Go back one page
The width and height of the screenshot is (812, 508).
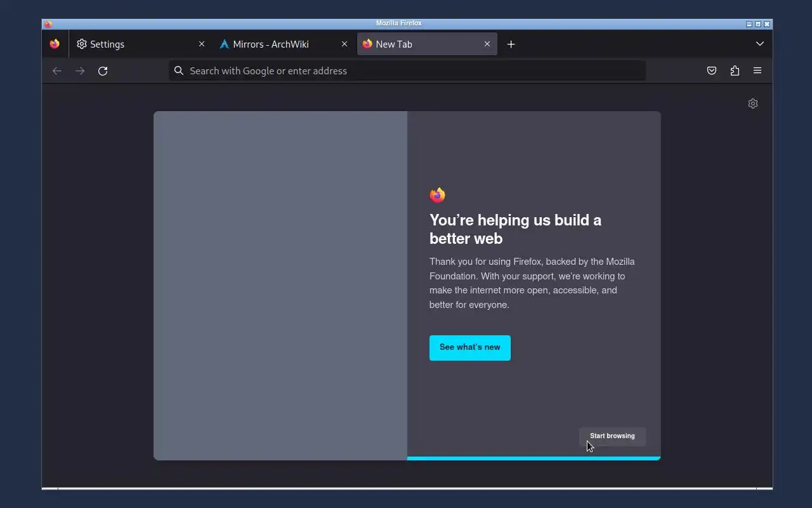click(x=57, y=70)
